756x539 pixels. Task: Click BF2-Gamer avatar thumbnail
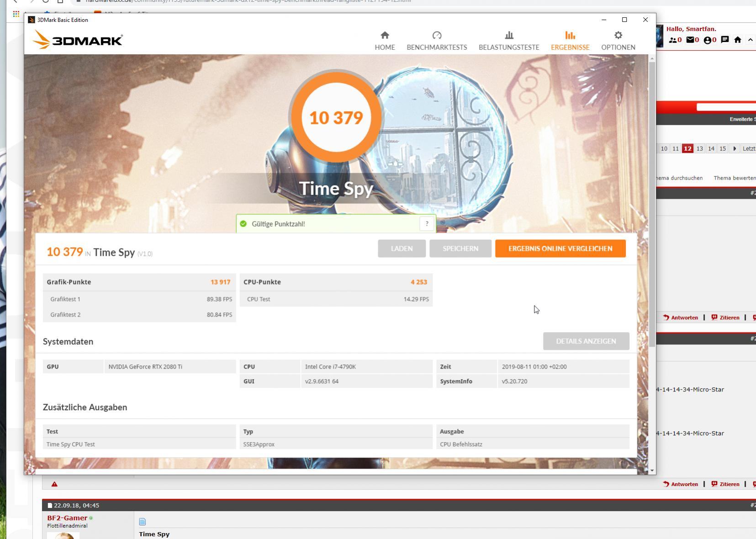63,535
